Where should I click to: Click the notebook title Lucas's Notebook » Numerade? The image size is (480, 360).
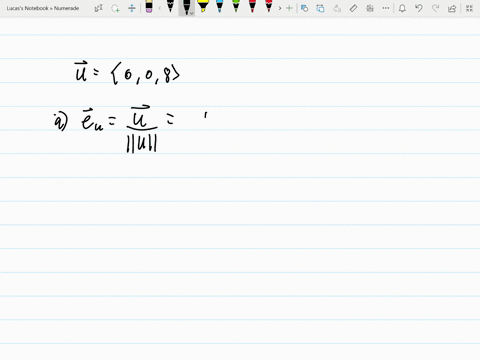coord(43,8)
